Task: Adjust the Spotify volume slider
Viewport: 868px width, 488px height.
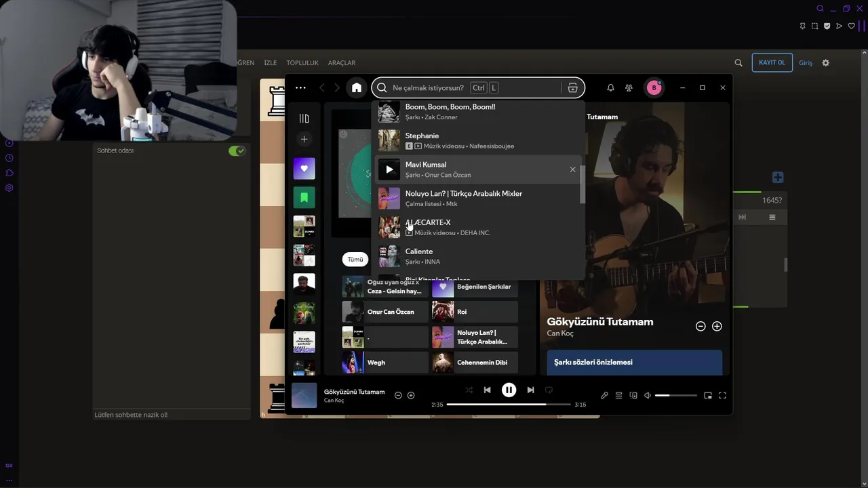Action: pos(676,395)
